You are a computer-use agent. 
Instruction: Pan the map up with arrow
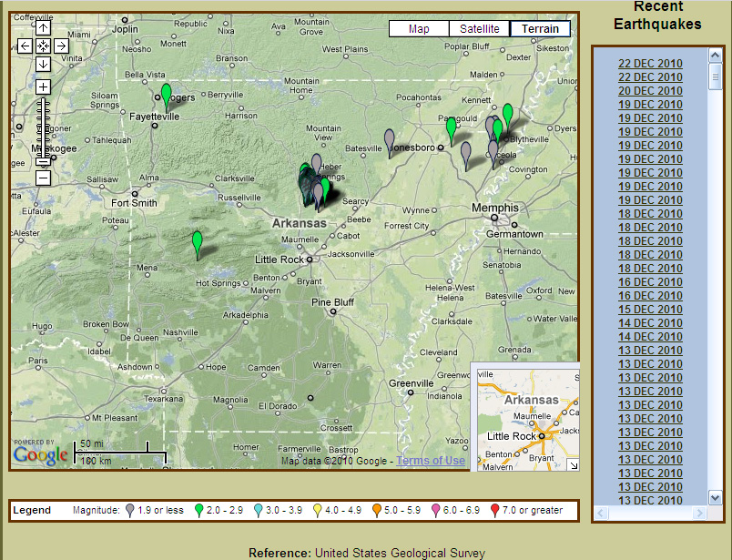point(43,28)
